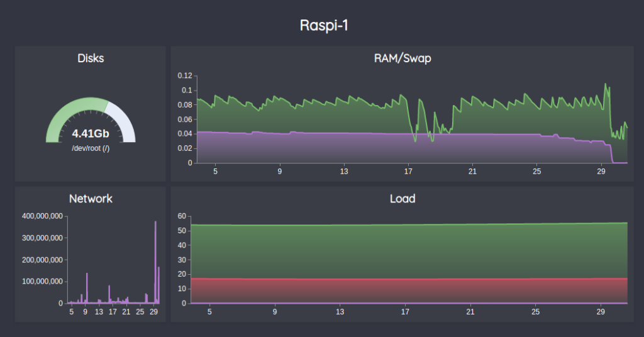The height and width of the screenshot is (337, 644).
Task: Open the RAM/Swap chart heading
Action: [x=402, y=58]
